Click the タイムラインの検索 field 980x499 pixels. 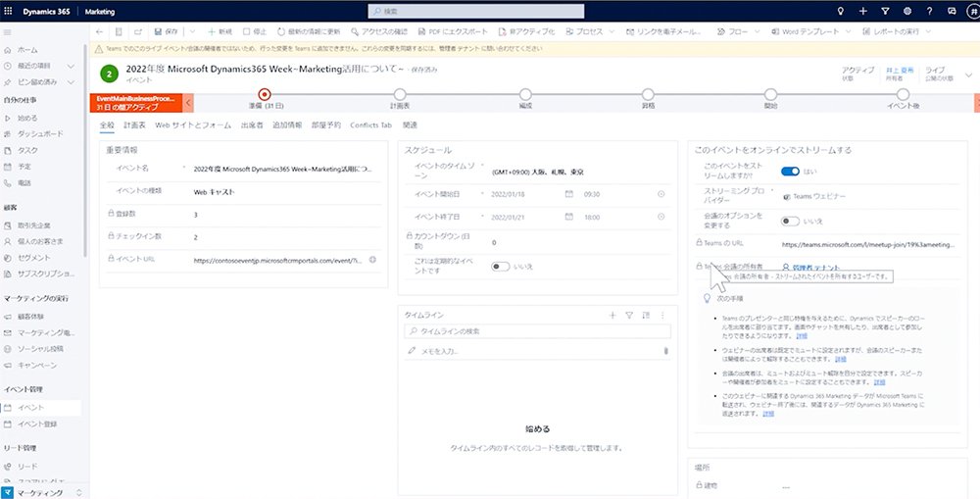tap(537, 330)
